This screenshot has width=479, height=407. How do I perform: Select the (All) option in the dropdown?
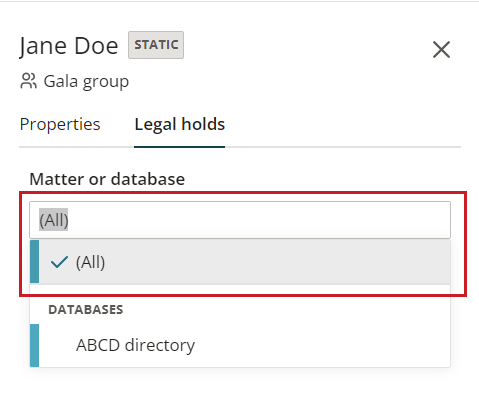coord(240,262)
